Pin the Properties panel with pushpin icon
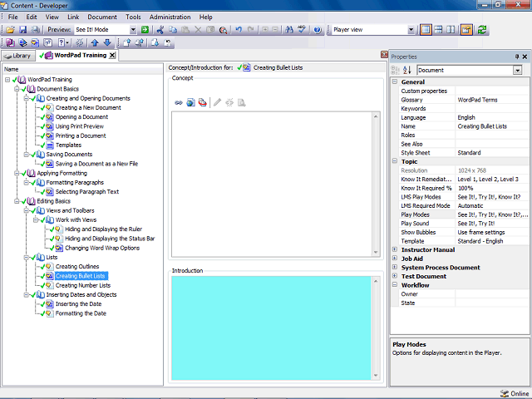 tap(517, 57)
